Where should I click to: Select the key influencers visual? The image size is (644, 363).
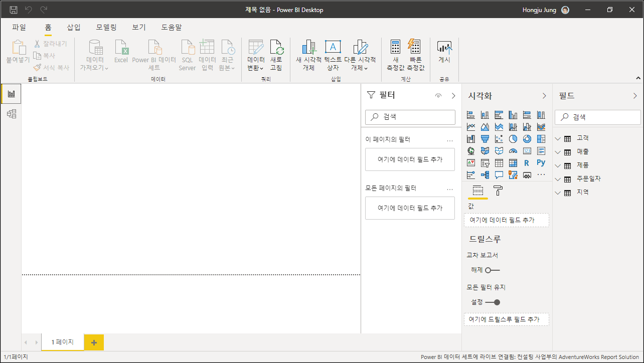coord(470,175)
